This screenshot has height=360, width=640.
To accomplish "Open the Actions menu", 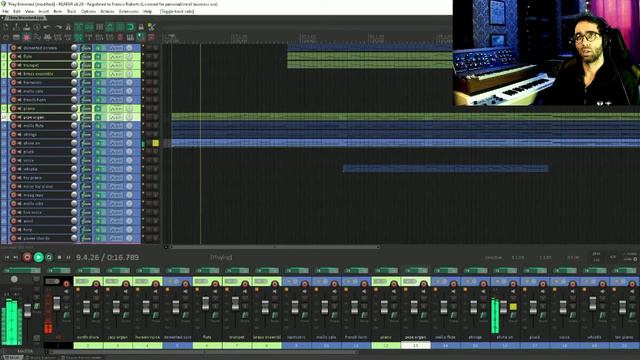I will coord(107,11).
